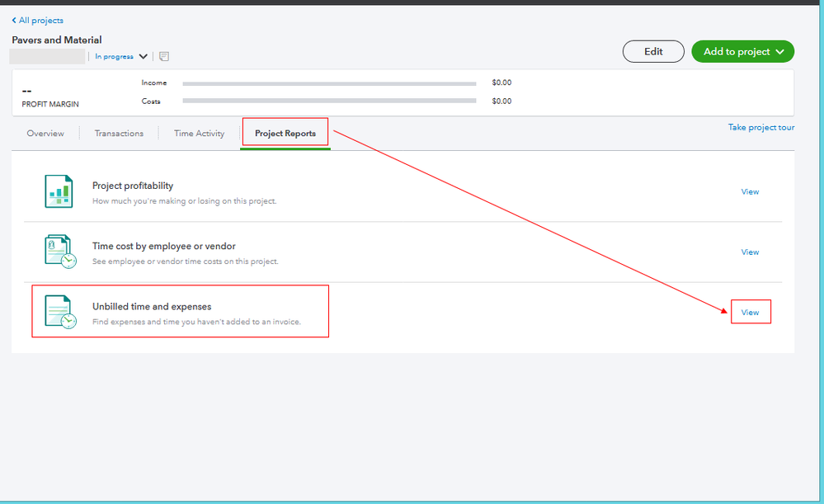The width and height of the screenshot is (824, 504).
Task: Click the Unbilled time and expenses icon
Action: pos(60,312)
